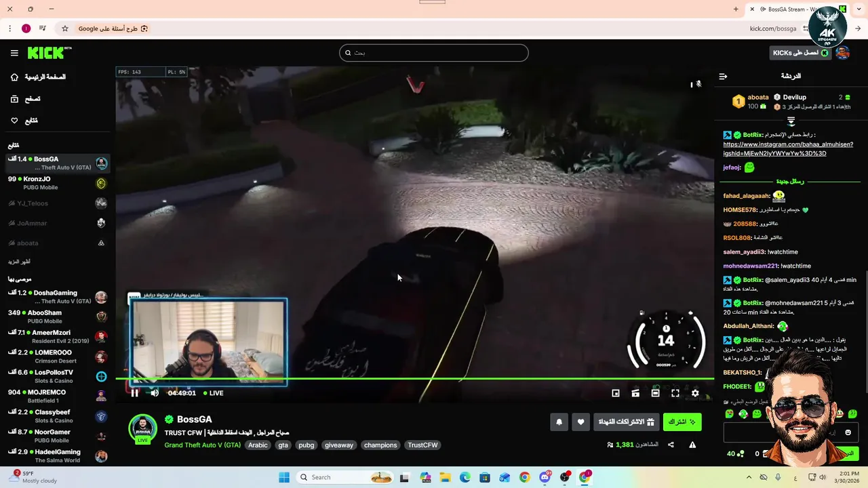This screenshot has height=488, width=868.
Task: Open HadeelGaming recommended channel
Action: point(57,455)
